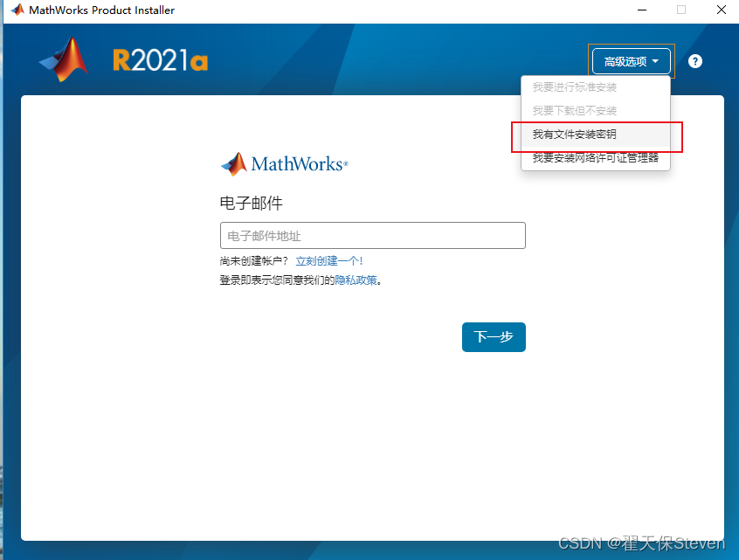Open the 立刻创建一个! account link
The image size is (739, 560).
(328, 261)
